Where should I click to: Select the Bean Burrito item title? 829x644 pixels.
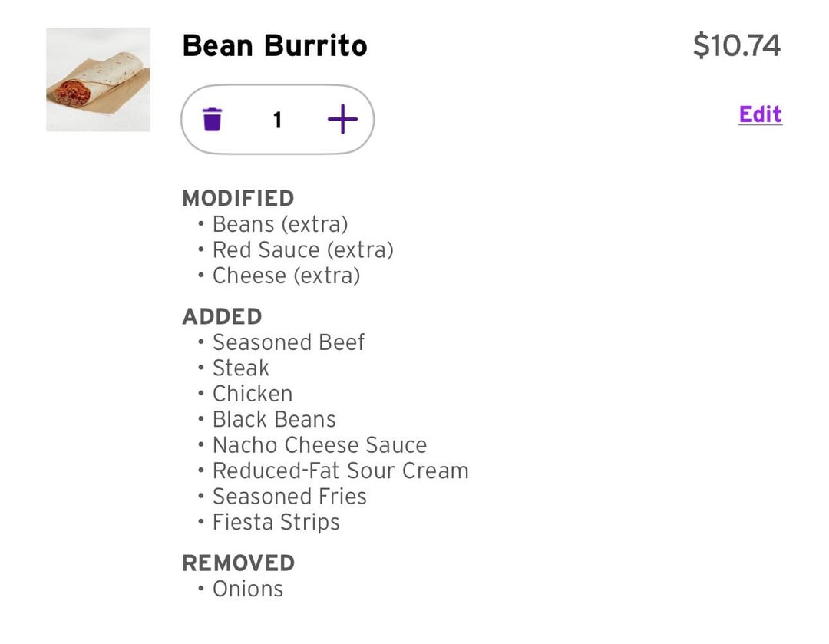[275, 46]
